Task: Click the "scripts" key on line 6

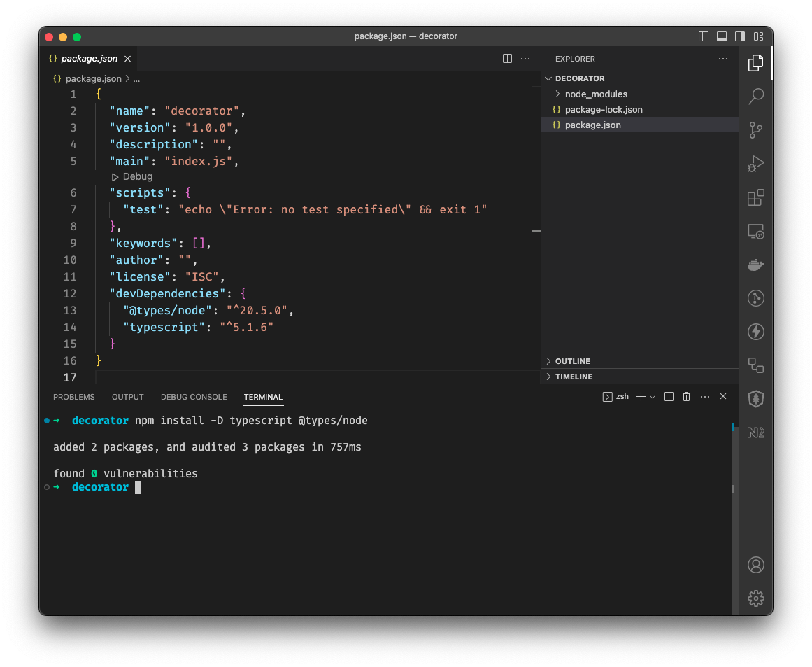Action: 140,192
